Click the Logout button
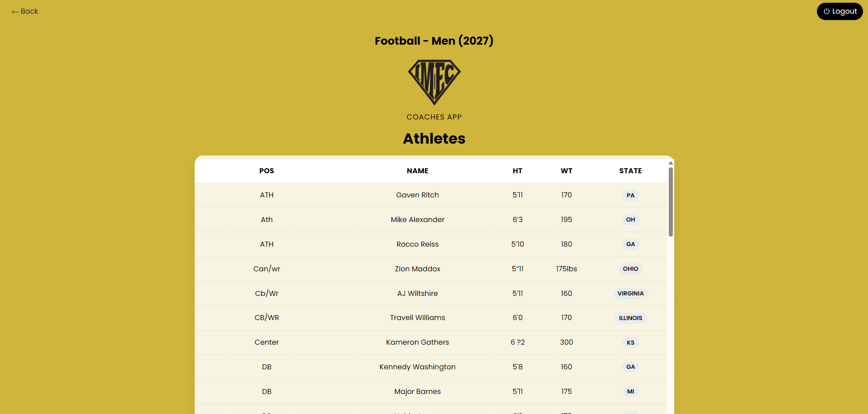Image resolution: width=868 pixels, height=414 pixels. click(839, 11)
